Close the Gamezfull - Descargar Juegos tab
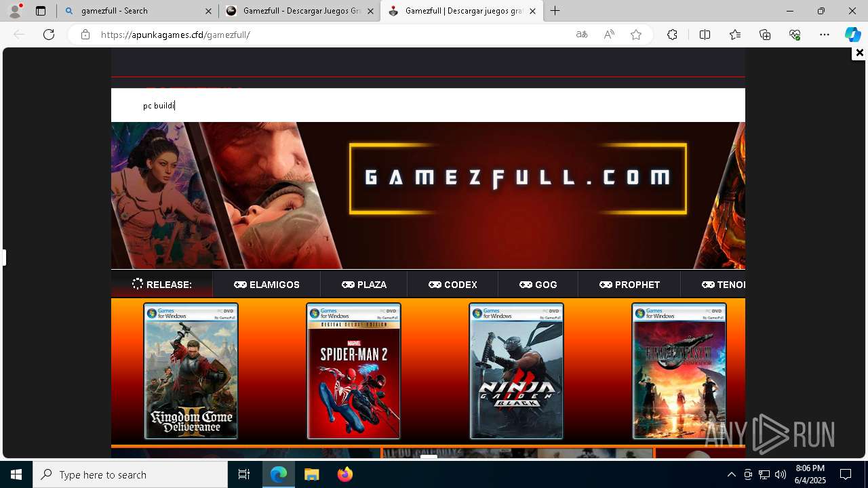 (x=370, y=11)
